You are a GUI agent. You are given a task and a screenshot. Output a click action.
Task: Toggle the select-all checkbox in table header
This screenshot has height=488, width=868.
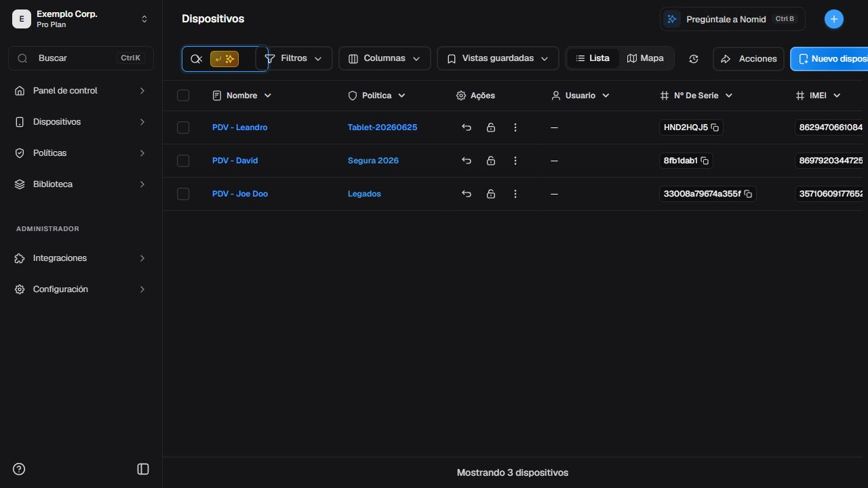183,96
